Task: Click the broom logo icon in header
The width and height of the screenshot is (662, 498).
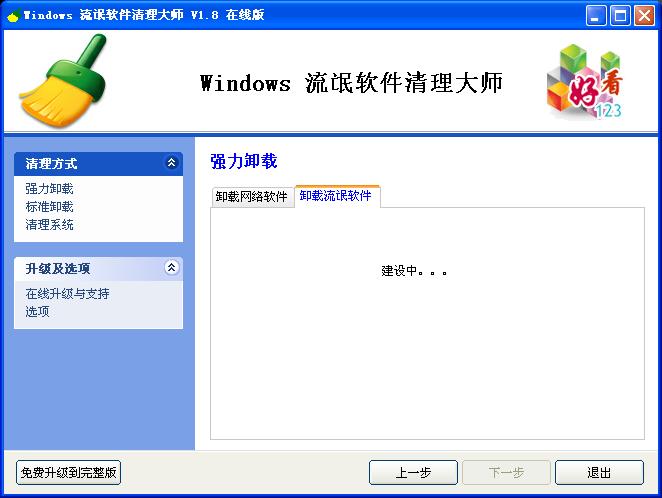Action: pyautogui.click(x=62, y=81)
